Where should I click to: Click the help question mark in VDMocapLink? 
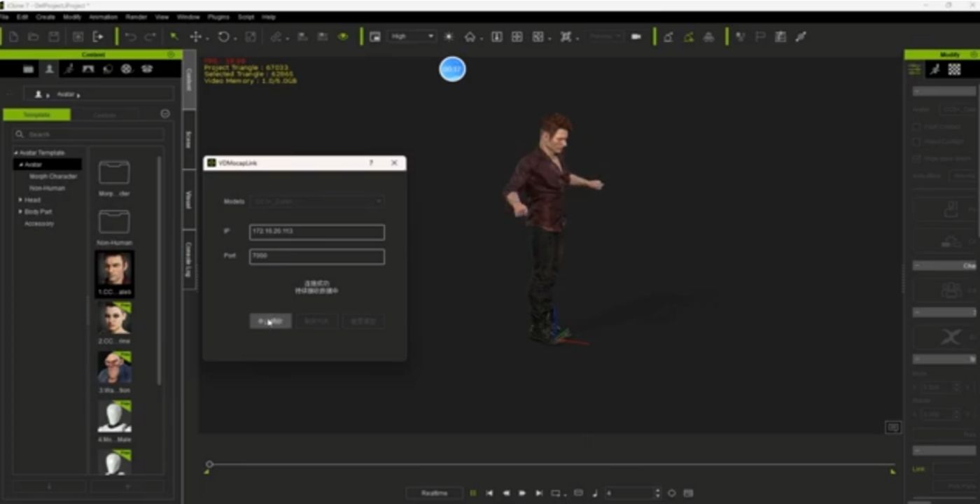[x=371, y=162]
